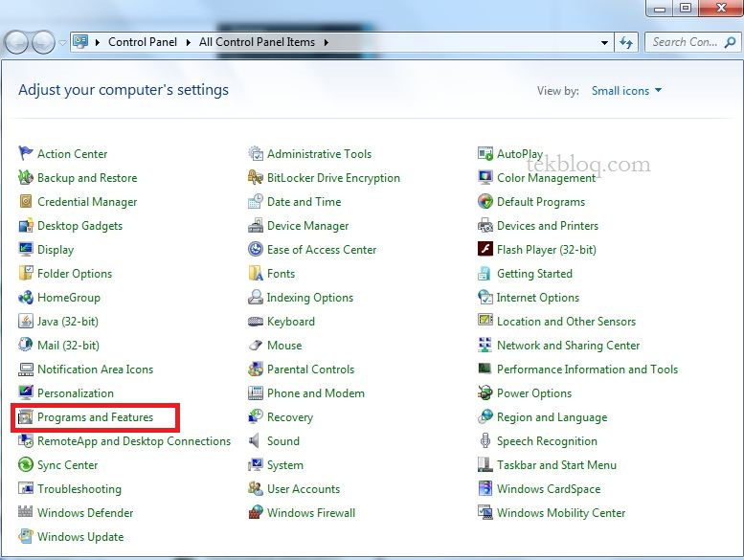This screenshot has height=560, width=744.
Task: Click the Programs and Features icon
Action: [x=25, y=416]
